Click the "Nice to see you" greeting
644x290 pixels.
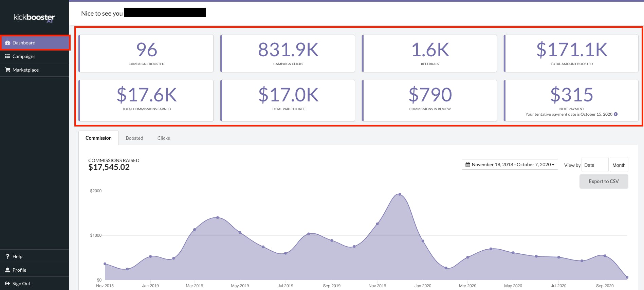click(x=102, y=13)
